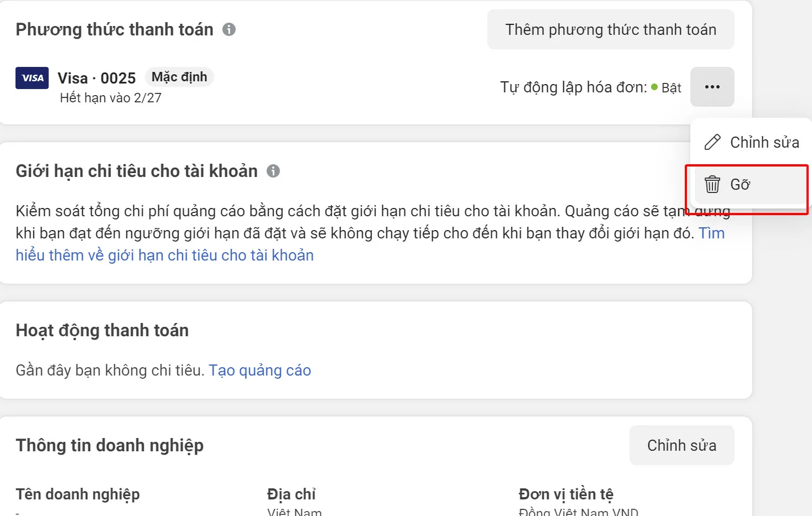Click Chỉnh sửa under Thông tin doanh nghiệp
This screenshot has width=812, height=516.
click(x=681, y=445)
